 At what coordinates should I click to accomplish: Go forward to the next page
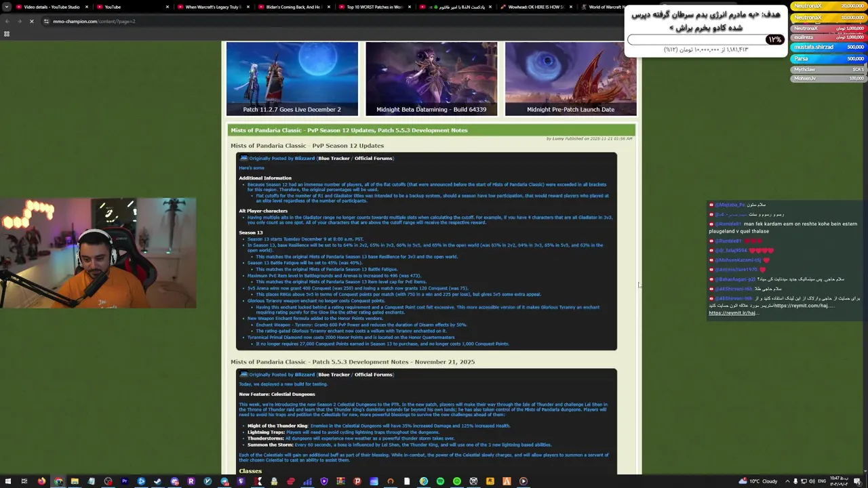click(19, 21)
